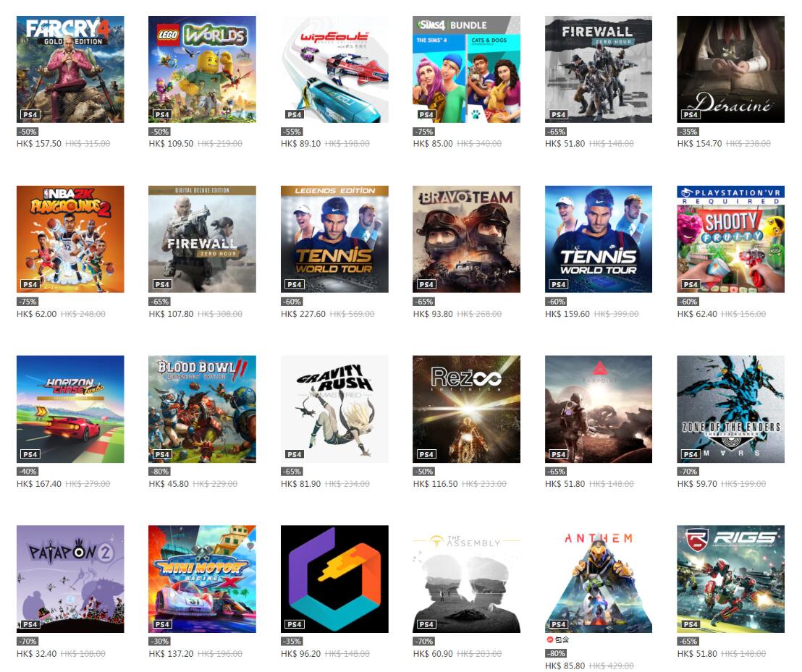Open the Far Cry 4 Gold Edition cover
Image resolution: width=802 pixels, height=672 pixels.
pos(70,69)
